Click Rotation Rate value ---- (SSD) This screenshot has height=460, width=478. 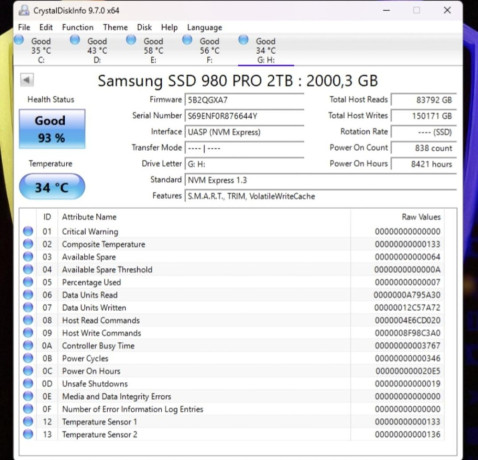(x=424, y=132)
